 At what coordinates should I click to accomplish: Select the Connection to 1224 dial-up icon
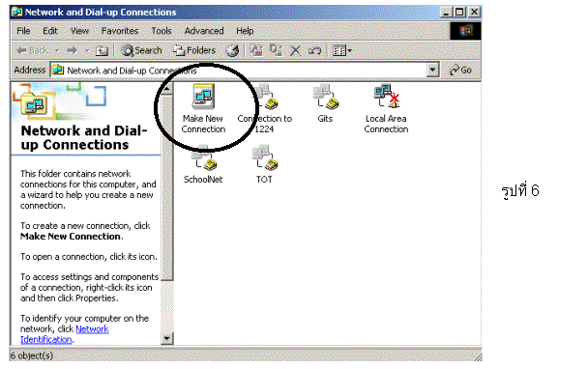pos(265,108)
